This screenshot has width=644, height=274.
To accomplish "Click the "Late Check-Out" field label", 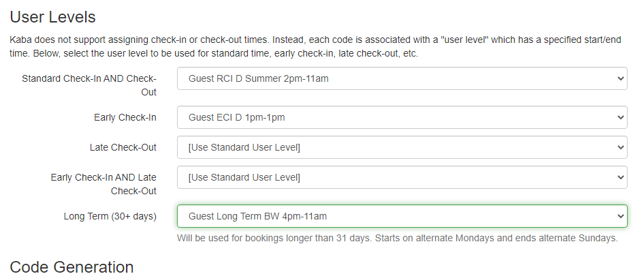I will (x=123, y=147).
